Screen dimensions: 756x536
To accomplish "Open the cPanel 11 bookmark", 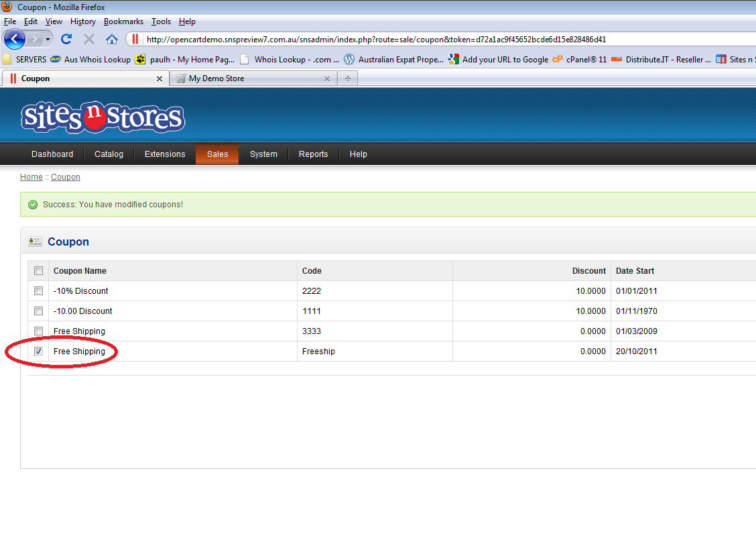I will pyautogui.click(x=580, y=59).
